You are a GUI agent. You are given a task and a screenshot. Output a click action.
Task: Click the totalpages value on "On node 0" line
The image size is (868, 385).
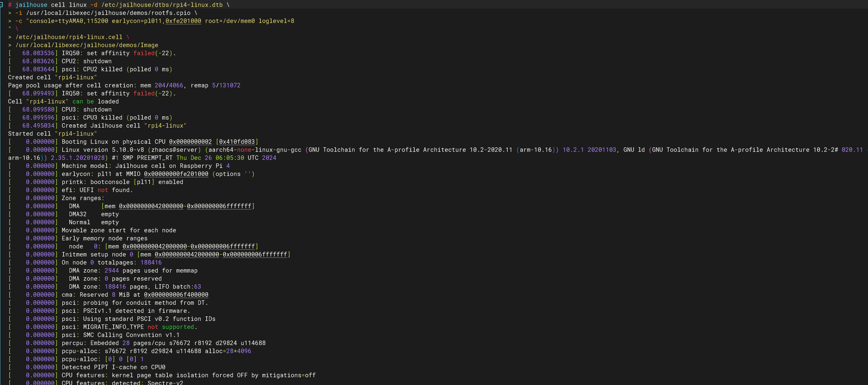tap(151, 263)
